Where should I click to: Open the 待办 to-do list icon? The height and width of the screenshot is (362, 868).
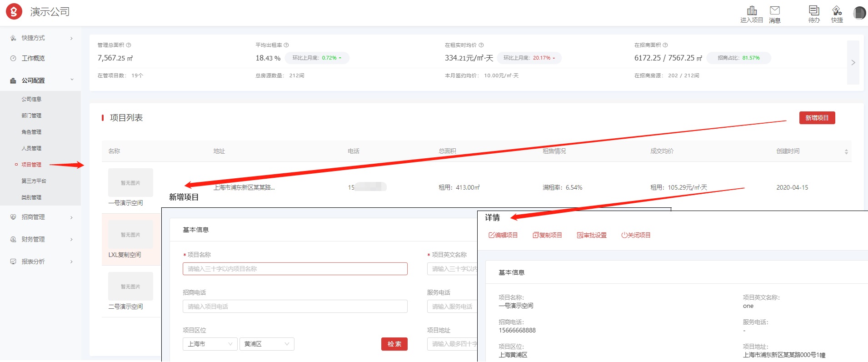pos(813,10)
